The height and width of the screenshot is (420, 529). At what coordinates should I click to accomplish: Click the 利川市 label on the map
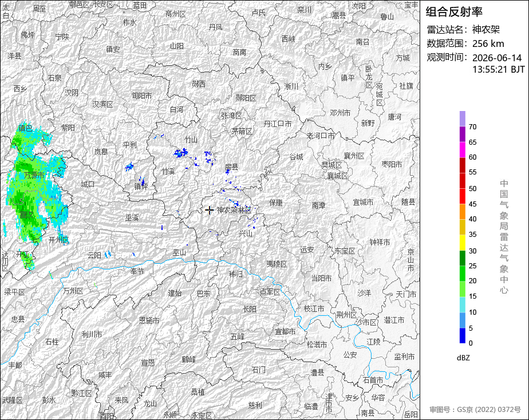pos(92,334)
